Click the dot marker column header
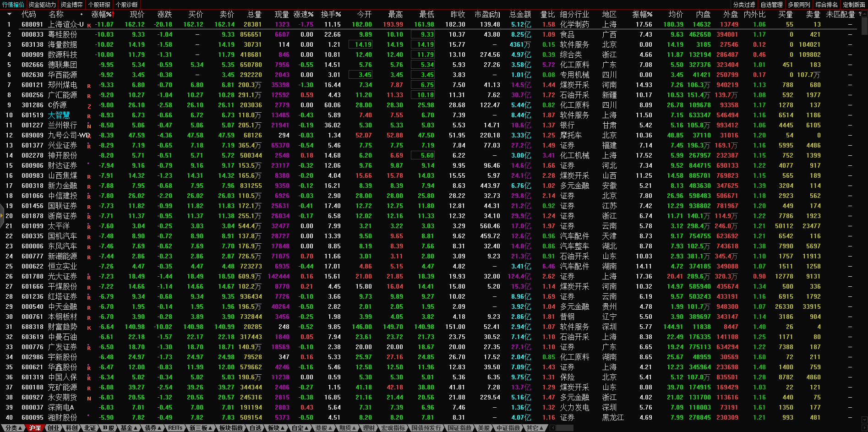Screen dimensions: 868x432 (x=82, y=14)
